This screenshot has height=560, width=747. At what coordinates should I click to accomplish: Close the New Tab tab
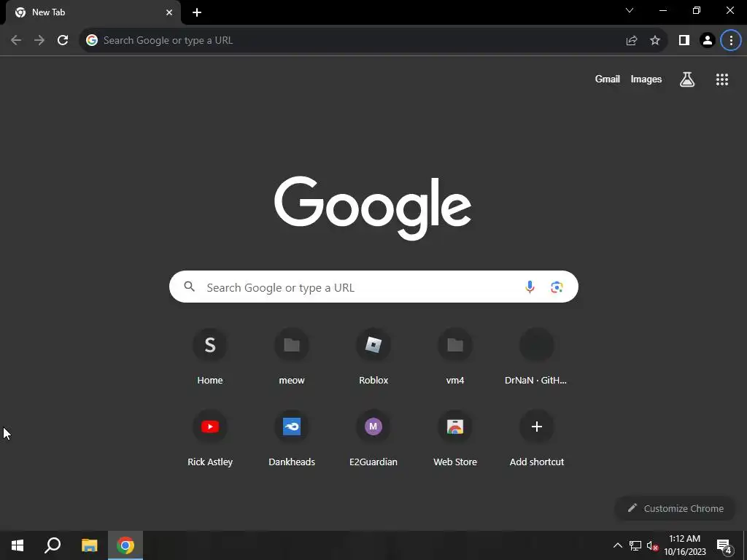[x=169, y=12]
